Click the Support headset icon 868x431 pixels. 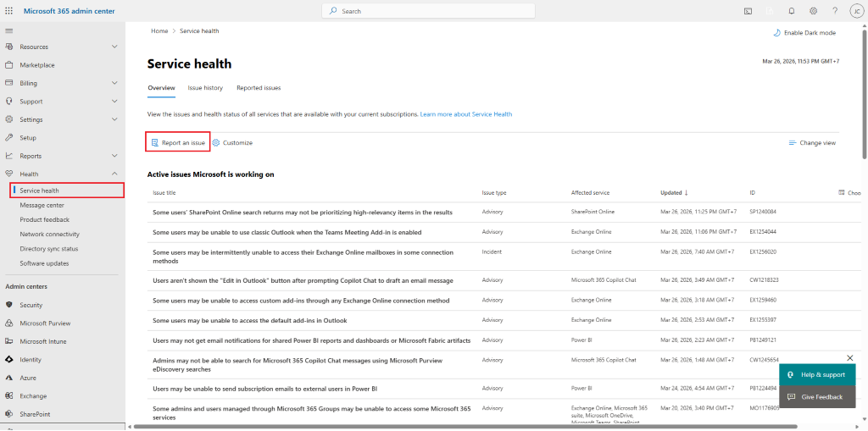8,102
